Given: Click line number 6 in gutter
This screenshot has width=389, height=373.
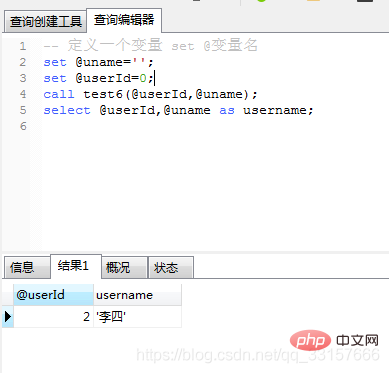Looking at the screenshot, I should click(x=23, y=126).
